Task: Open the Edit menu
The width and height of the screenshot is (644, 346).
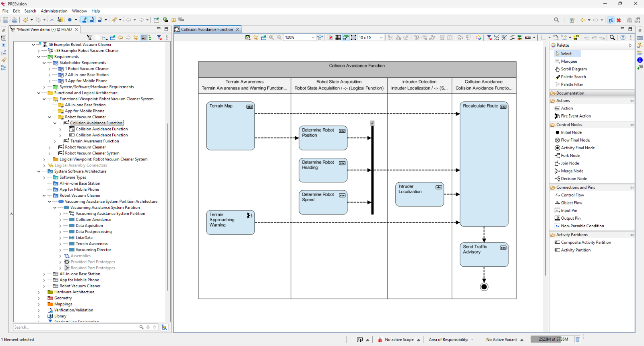Action: click(16, 11)
